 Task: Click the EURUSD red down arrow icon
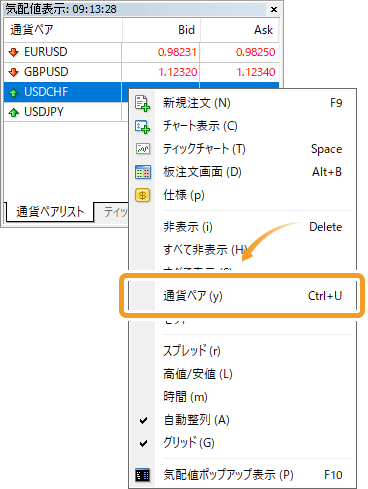click(x=14, y=52)
